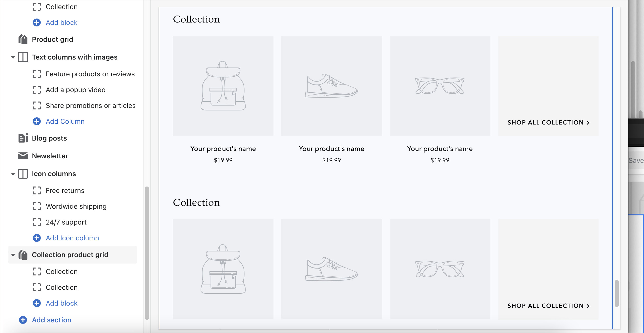The image size is (644, 333).
Task: Collapse the Icon columns section
Action: pos(13,174)
